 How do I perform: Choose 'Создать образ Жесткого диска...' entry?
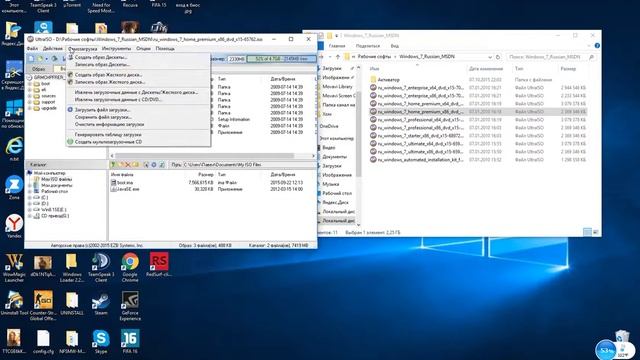point(138,75)
